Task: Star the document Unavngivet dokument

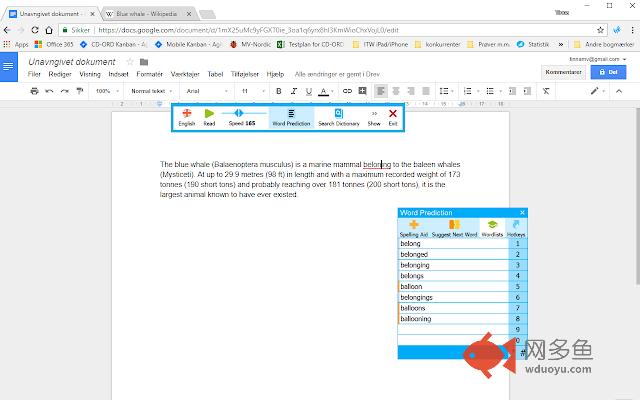Action: pyautogui.click(x=130, y=62)
